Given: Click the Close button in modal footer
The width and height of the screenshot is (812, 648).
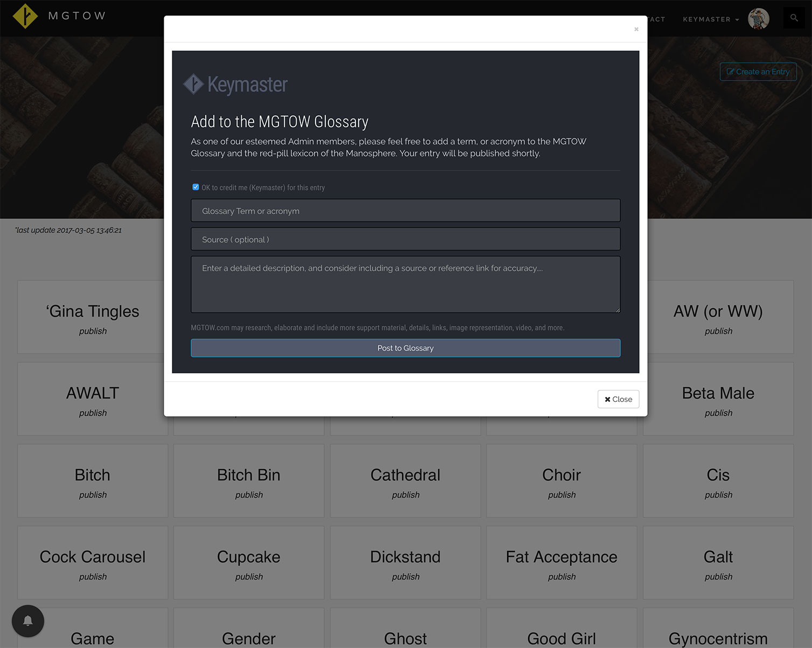Looking at the screenshot, I should (618, 399).
